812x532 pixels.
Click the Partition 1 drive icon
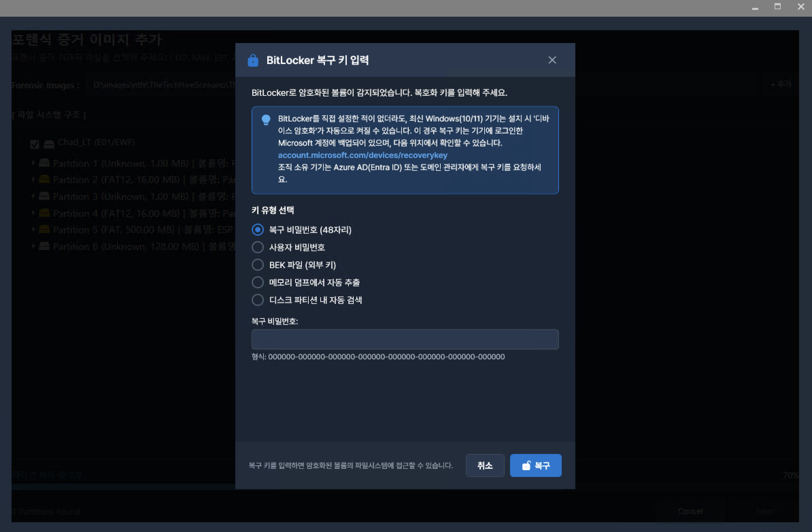[x=44, y=163]
